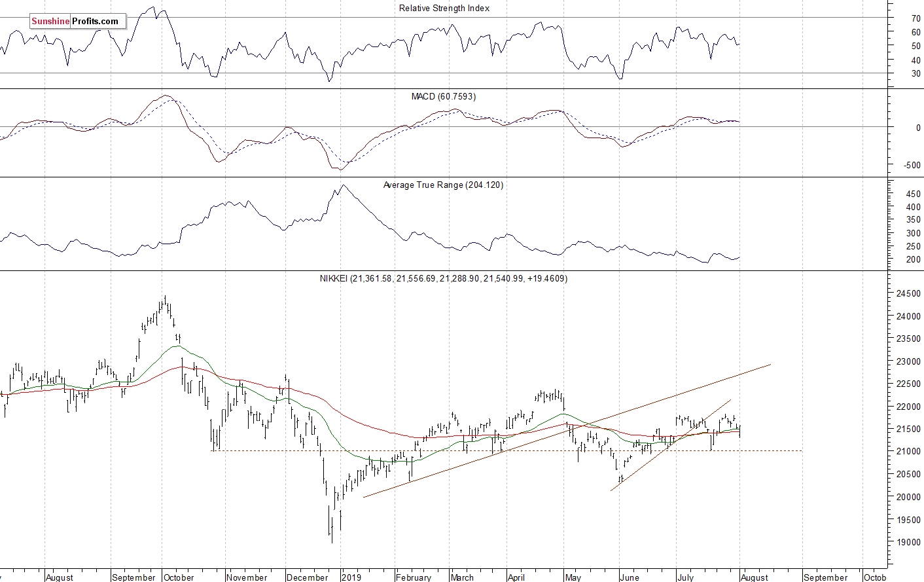Click the RSI 30 axis value
This screenshot has width=924, height=582.
[916, 73]
